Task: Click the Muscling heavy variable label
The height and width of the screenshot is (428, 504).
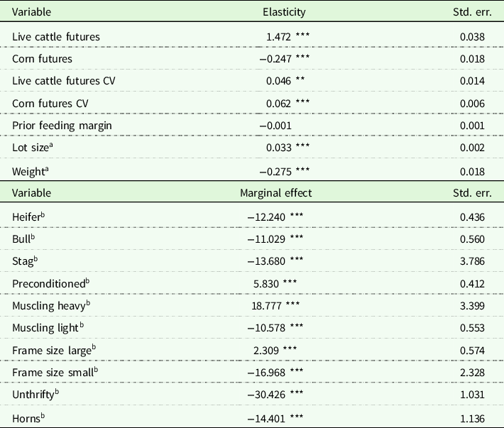Action: (x=47, y=304)
